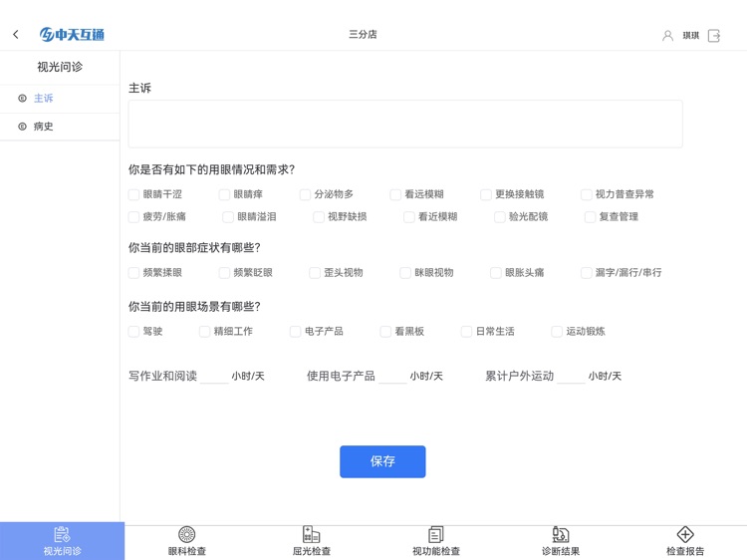Viewport: 747px width, 560px height.
Task: Tick the 复查管理 checkbox
Action: [591, 217]
